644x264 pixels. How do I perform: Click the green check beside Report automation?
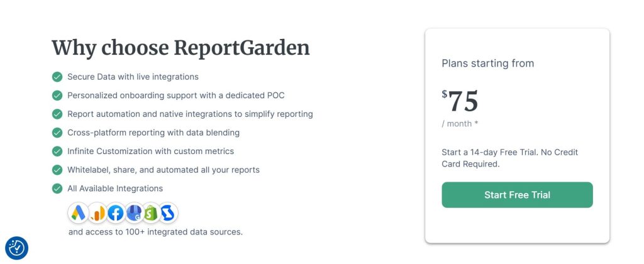coord(57,114)
